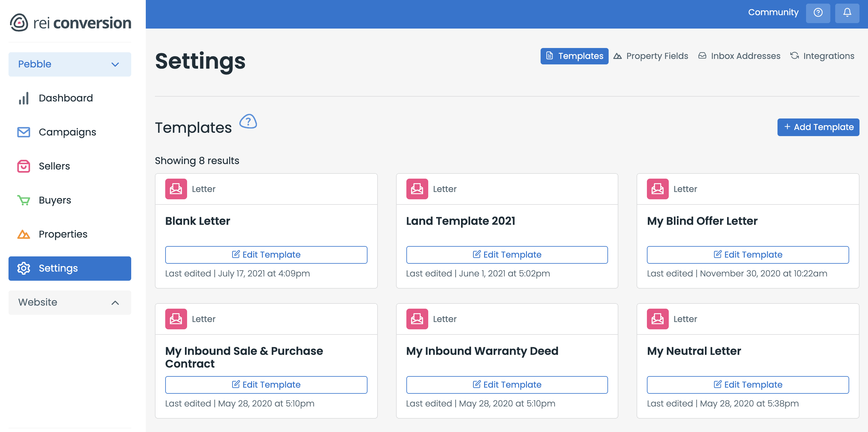Click letter icon on My Inbound Warranty Deed card
The width and height of the screenshot is (868, 432).
click(x=417, y=319)
